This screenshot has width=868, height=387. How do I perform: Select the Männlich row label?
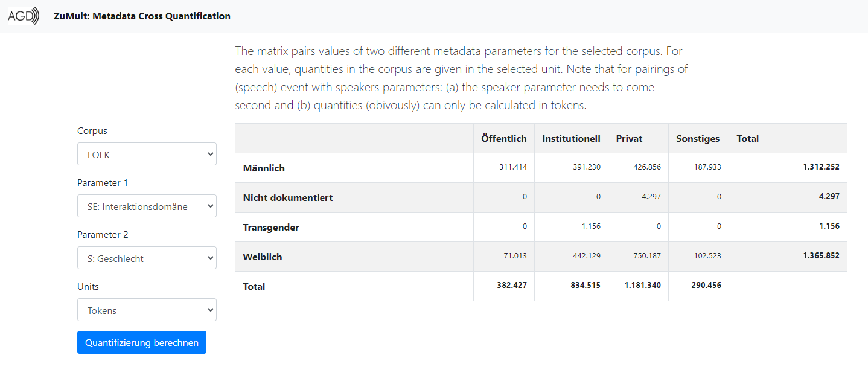click(x=264, y=168)
